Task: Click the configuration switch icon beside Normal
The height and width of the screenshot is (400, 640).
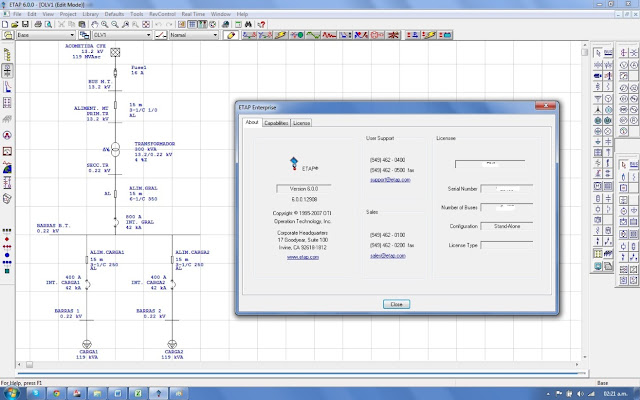Action: point(161,35)
